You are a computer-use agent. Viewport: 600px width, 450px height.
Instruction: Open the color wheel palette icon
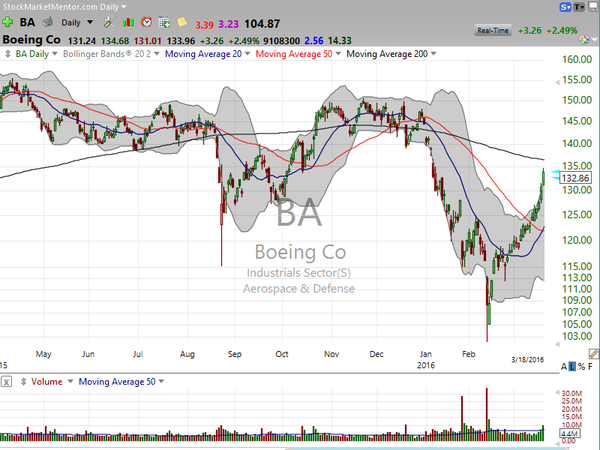tap(584, 40)
